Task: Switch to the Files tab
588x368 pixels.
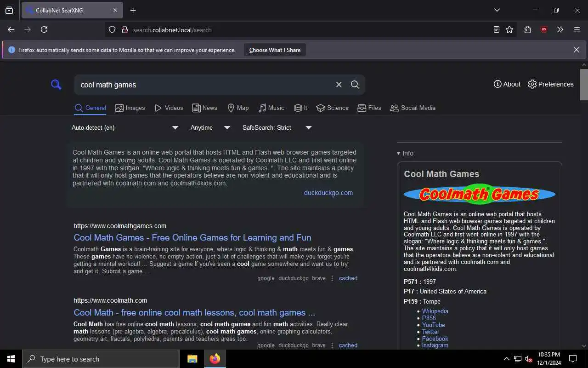Action: [x=369, y=108]
